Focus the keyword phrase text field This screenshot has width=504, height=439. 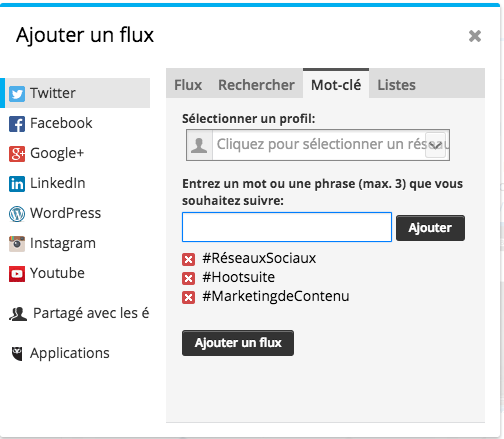[x=287, y=227]
